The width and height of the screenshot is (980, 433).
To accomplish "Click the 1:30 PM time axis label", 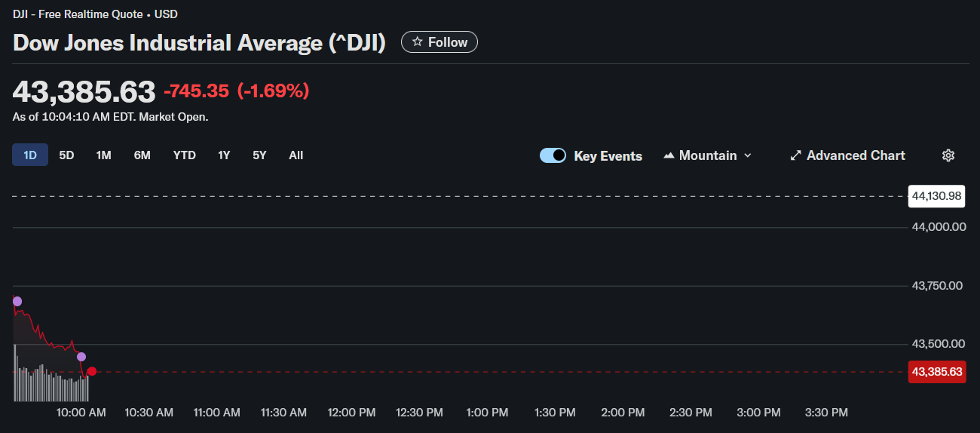I will click(555, 413).
